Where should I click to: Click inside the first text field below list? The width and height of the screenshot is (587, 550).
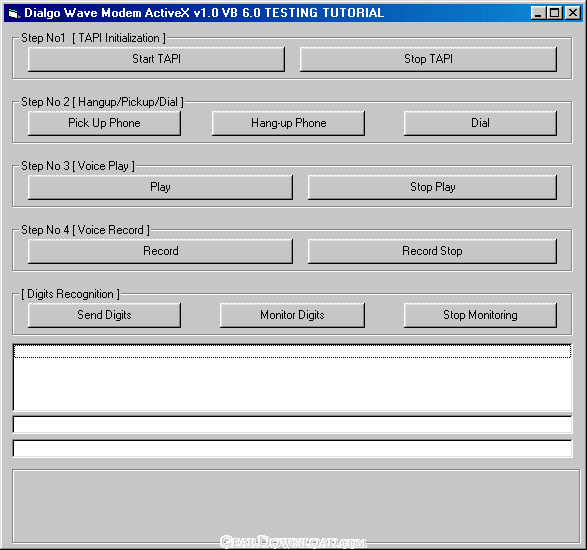pos(292,425)
